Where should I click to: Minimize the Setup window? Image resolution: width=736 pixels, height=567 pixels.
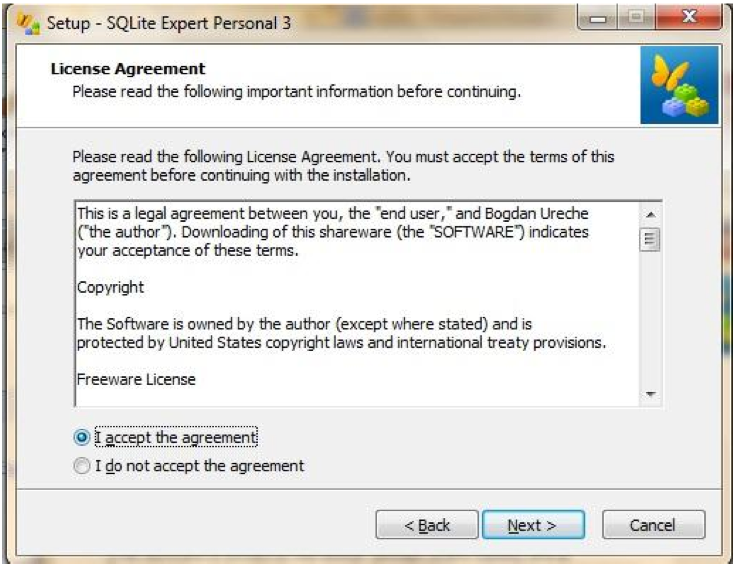(598, 19)
